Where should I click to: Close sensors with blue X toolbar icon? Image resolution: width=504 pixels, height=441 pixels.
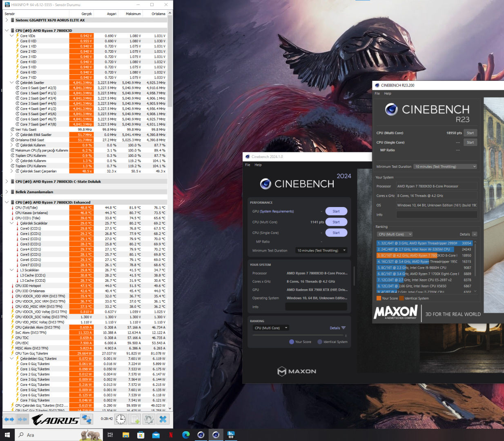[163, 419]
